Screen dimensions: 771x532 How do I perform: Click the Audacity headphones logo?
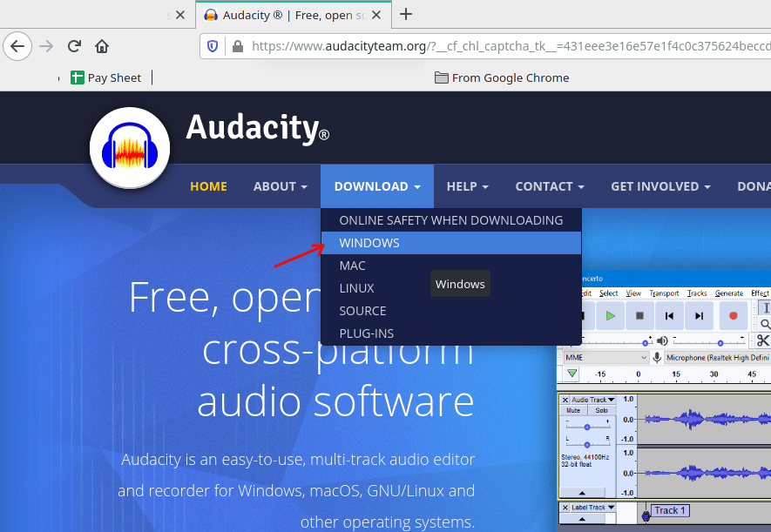pos(130,147)
